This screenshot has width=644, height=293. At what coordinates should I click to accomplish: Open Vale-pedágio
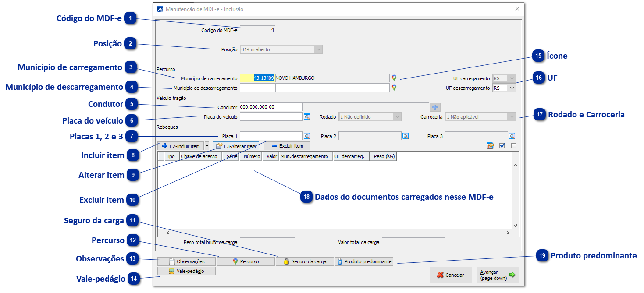pos(187,271)
